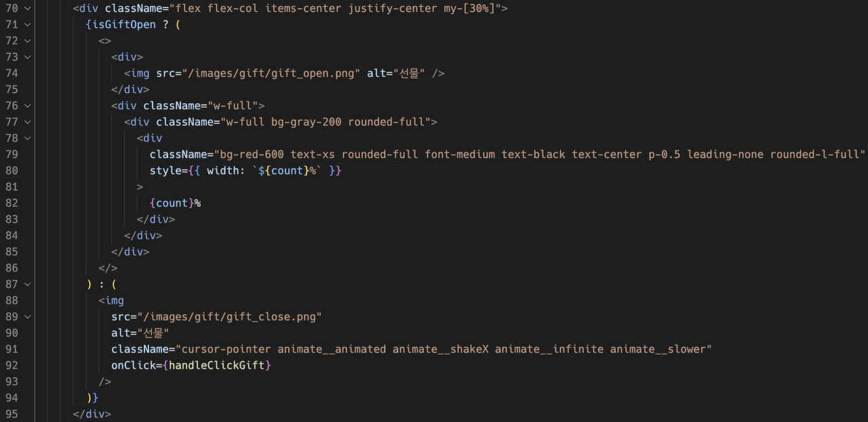Screen dimensions: 868x422
Task: Collapse the isGiftOpen block at line 71
Action: [27, 24]
